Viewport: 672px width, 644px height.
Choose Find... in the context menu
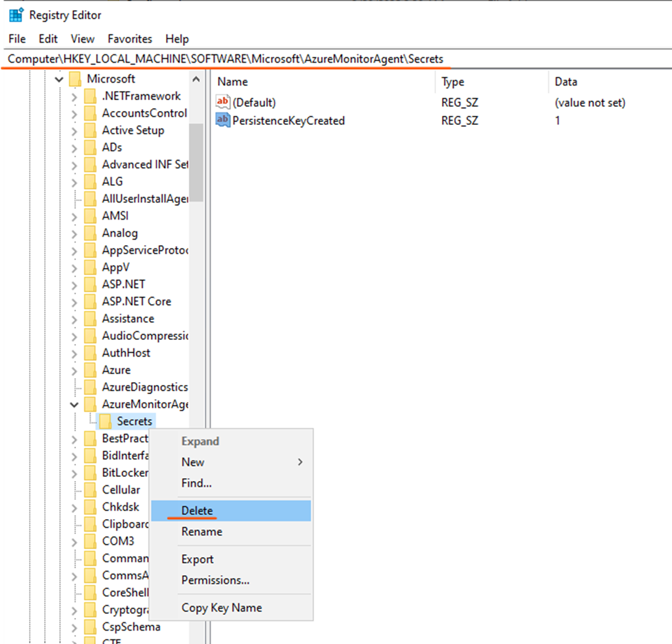[231, 483]
